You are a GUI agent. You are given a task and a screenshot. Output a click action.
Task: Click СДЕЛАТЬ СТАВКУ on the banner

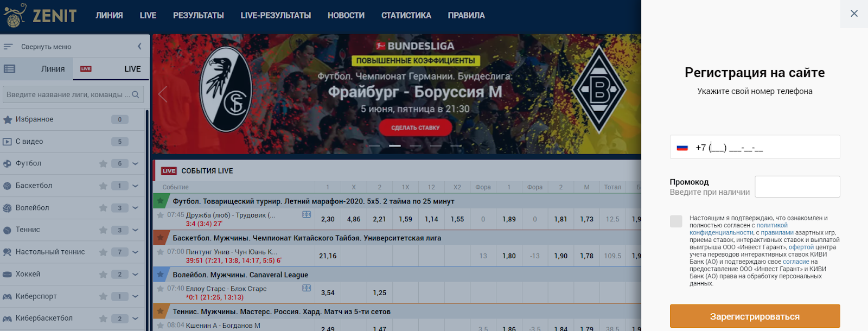click(416, 128)
